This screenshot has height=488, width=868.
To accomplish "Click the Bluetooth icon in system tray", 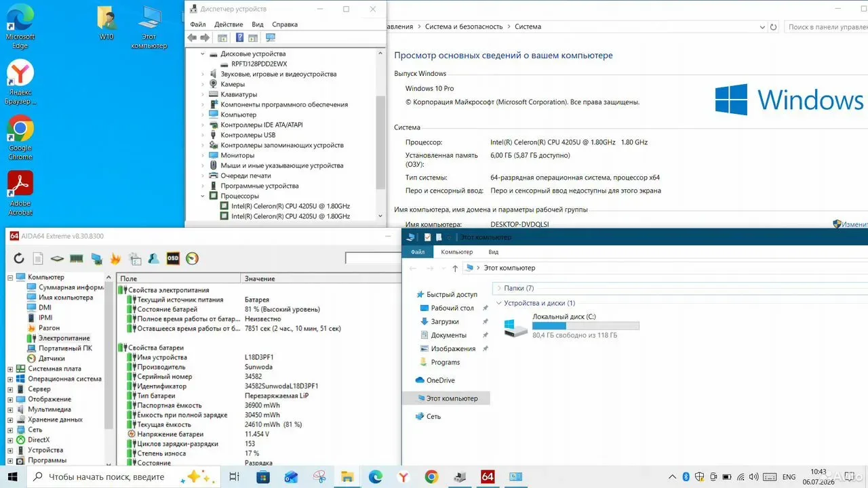I will pyautogui.click(x=686, y=476).
